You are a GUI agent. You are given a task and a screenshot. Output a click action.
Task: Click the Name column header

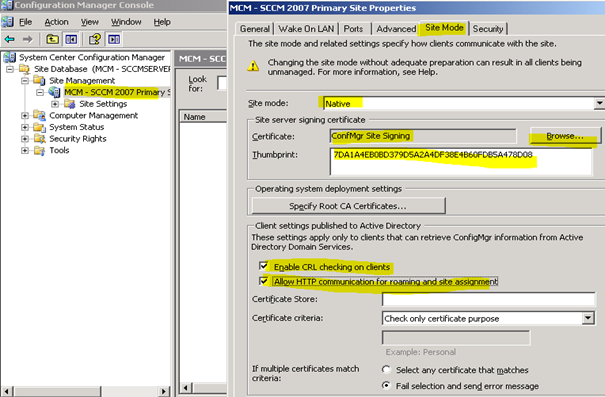tap(203, 117)
